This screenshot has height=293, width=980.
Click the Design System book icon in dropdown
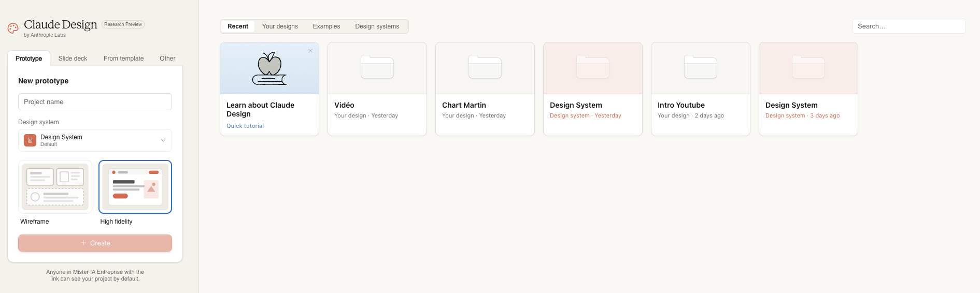[x=30, y=140]
